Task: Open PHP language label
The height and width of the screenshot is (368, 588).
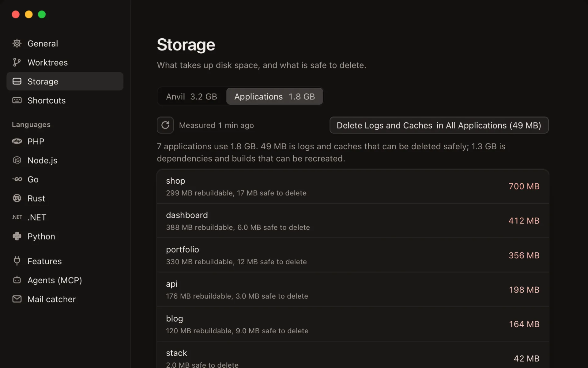Action: pos(36,141)
